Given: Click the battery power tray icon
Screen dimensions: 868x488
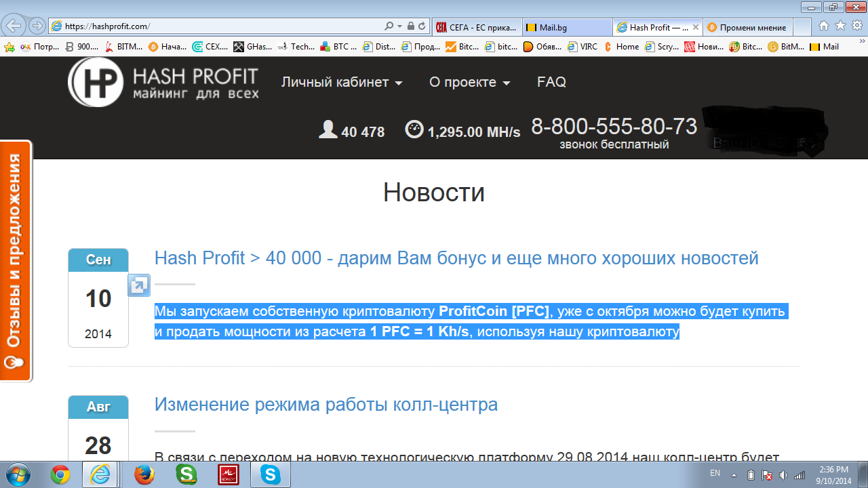Looking at the screenshot, I should tap(751, 475).
